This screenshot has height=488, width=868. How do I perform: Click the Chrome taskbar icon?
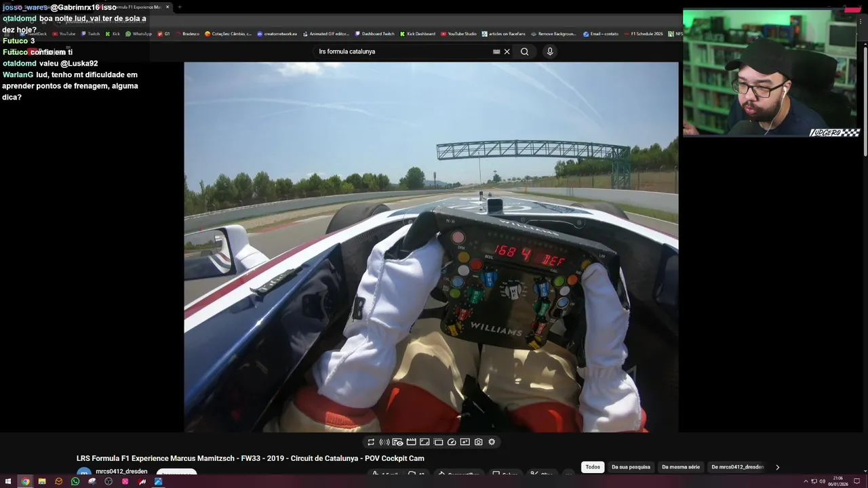click(25, 481)
